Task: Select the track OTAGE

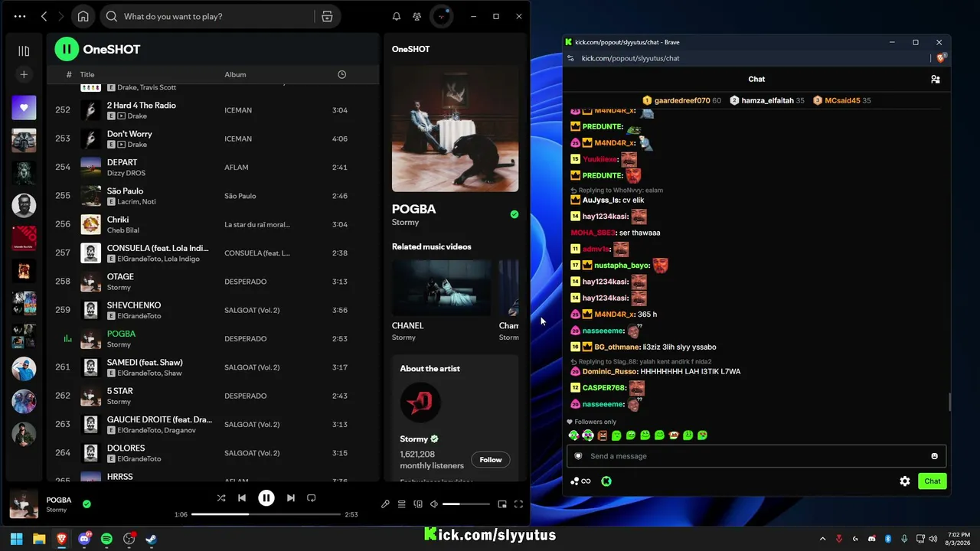Action: pos(120,277)
